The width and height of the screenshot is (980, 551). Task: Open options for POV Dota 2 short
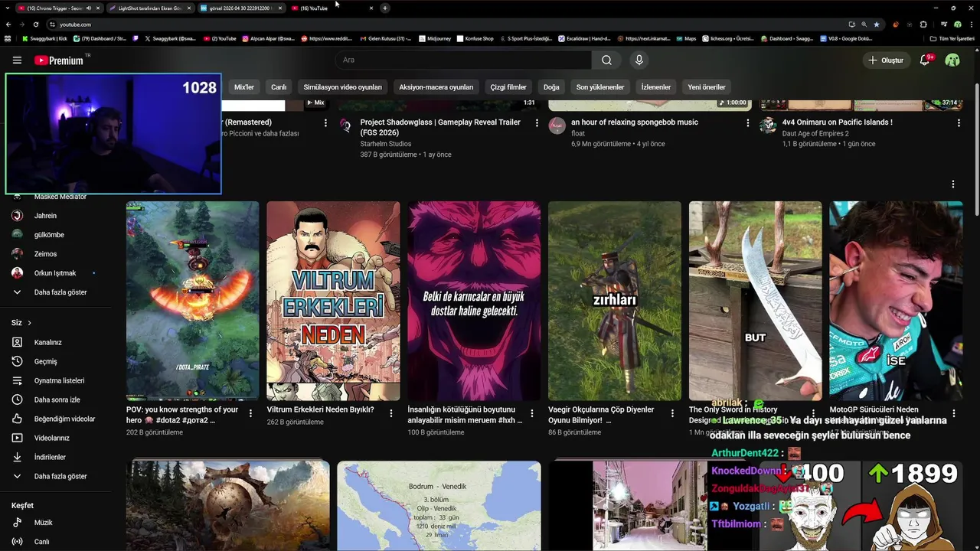pyautogui.click(x=250, y=413)
